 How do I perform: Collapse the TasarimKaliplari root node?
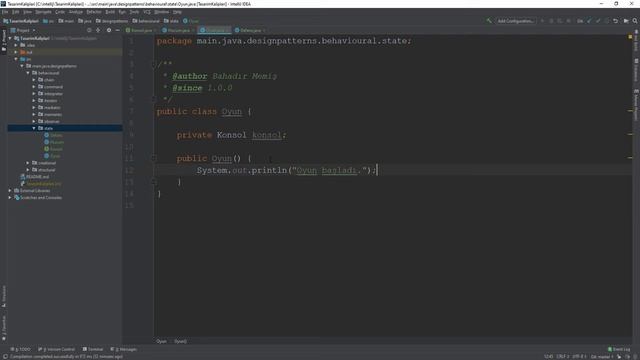click(x=10, y=38)
